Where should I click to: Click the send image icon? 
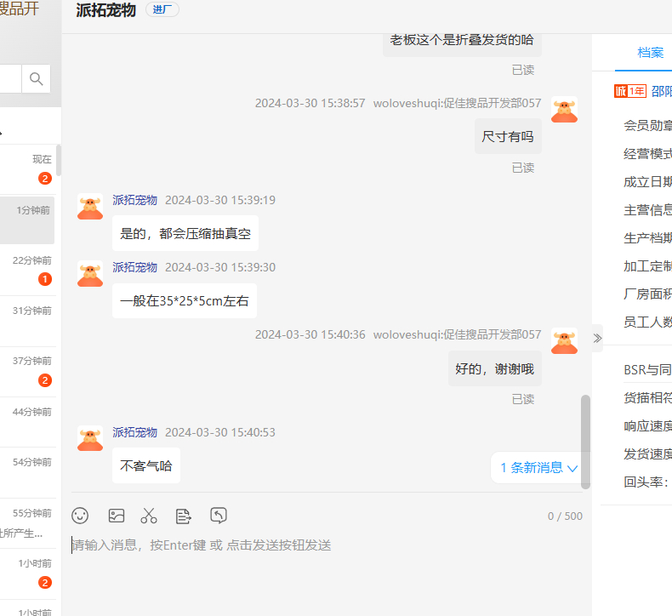[x=117, y=516]
